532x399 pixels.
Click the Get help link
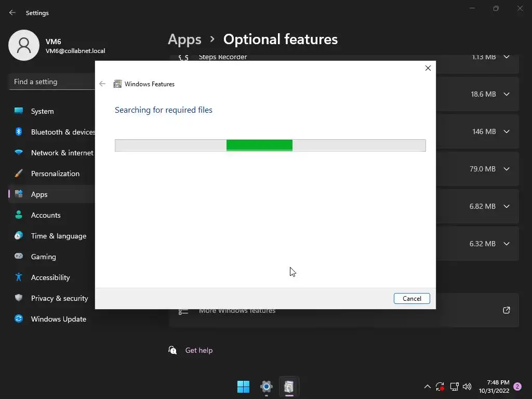(199, 350)
